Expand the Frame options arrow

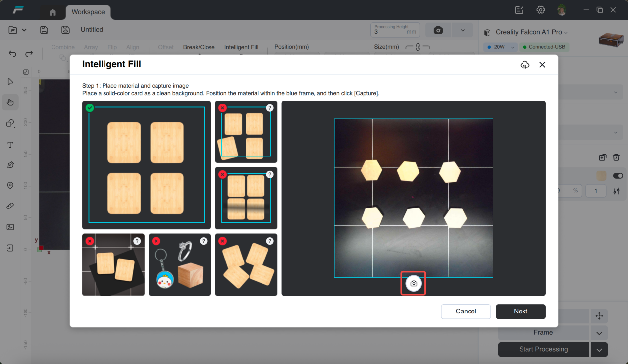[599, 333]
